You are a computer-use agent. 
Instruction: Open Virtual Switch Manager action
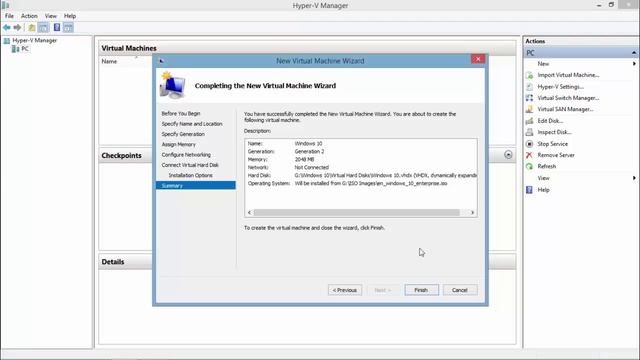point(568,98)
